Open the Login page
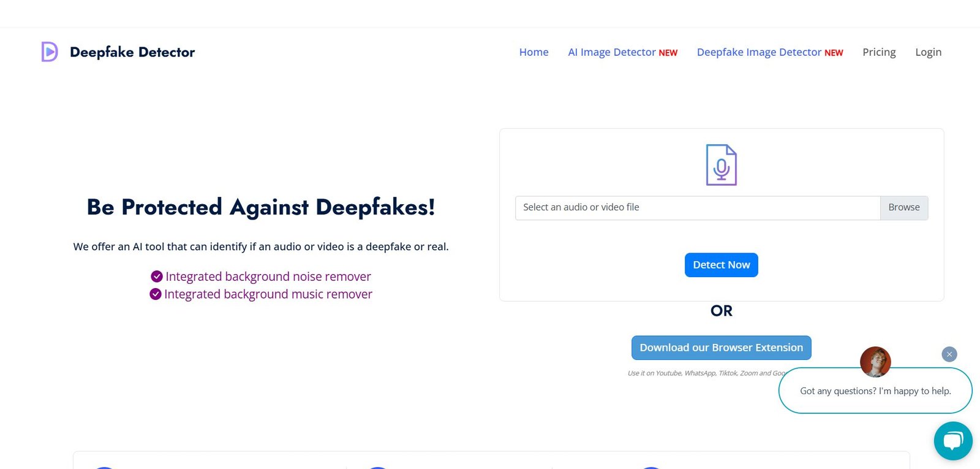Viewport: 980px width, 469px height. pos(928,52)
